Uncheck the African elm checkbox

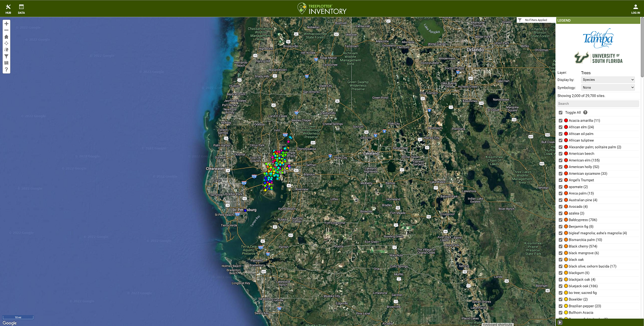561,127
